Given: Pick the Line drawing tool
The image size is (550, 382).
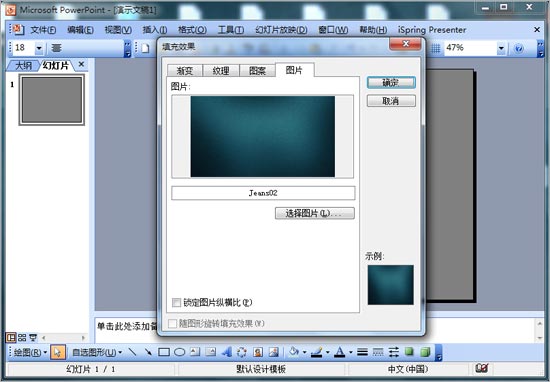Looking at the screenshot, I should coord(132,351).
